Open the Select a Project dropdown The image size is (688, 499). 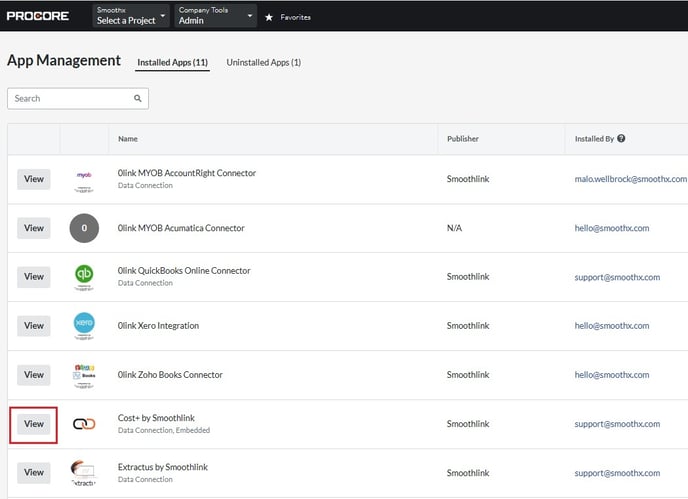pyautogui.click(x=131, y=16)
